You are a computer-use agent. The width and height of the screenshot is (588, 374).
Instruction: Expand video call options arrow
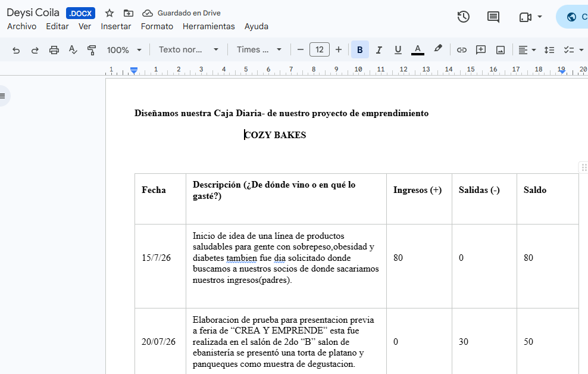[x=540, y=17]
